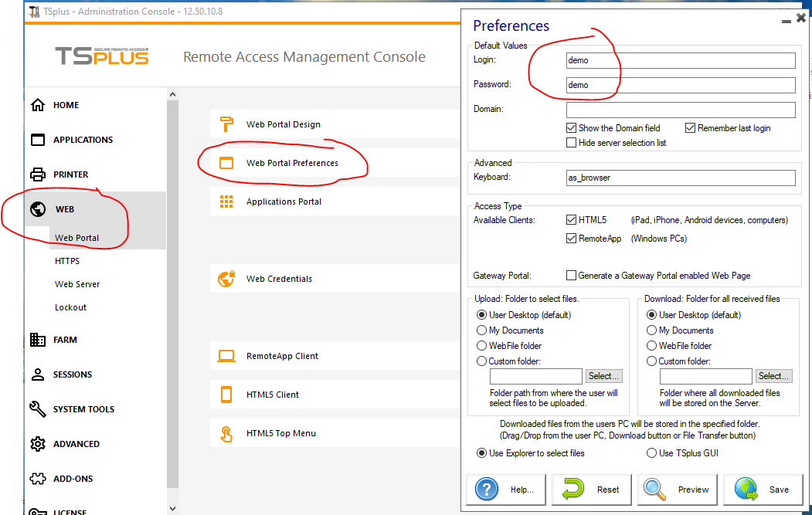This screenshot has height=515, width=812.
Task: Uncheck the Show the Domain field checkbox
Action: (x=572, y=128)
